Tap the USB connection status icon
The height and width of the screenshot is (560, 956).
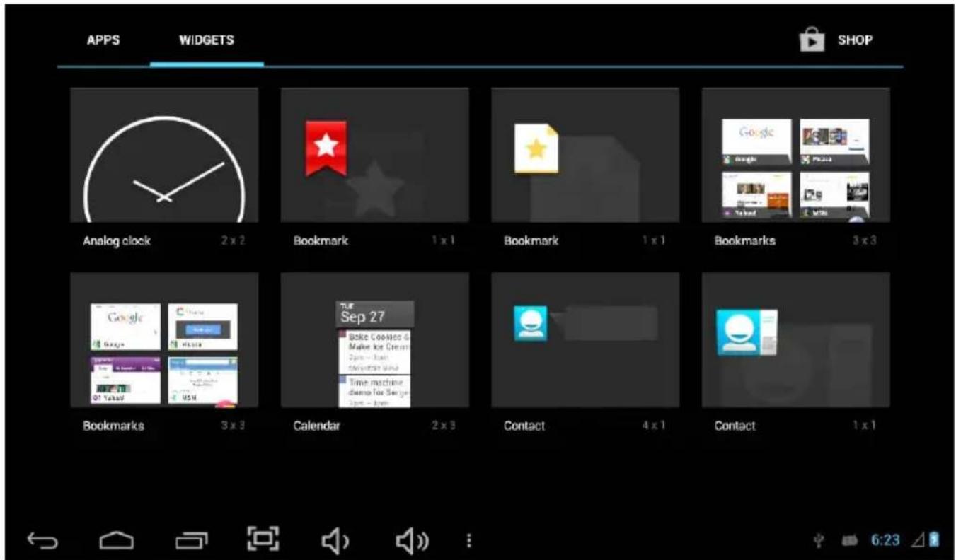[x=818, y=542]
